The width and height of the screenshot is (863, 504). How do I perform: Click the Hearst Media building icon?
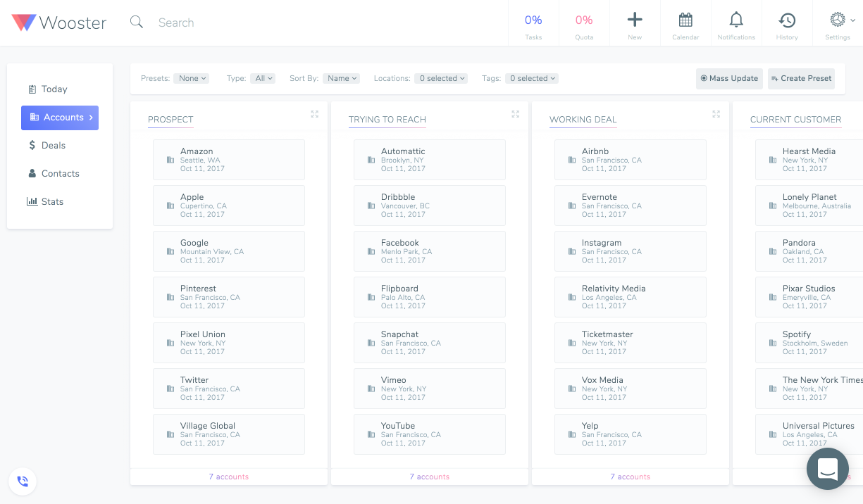pyautogui.click(x=772, y=160)
